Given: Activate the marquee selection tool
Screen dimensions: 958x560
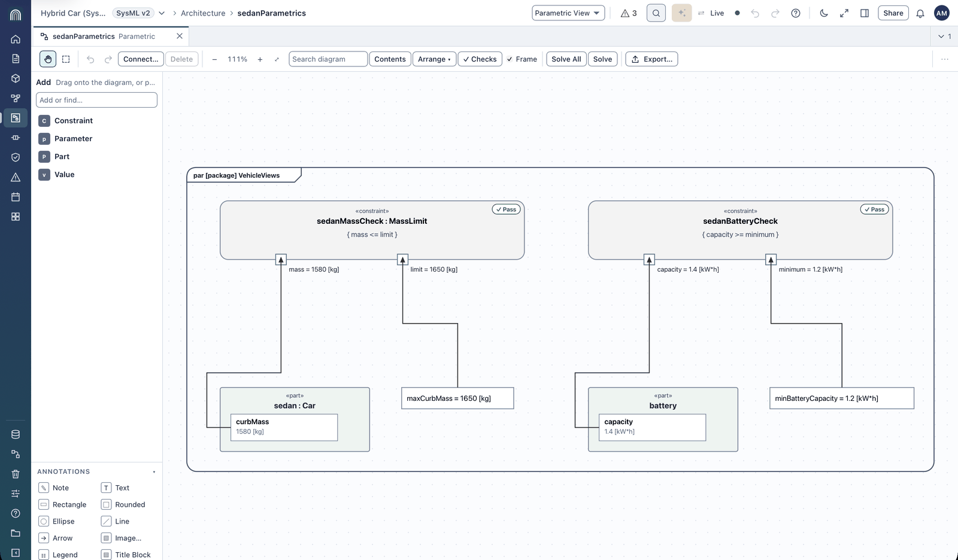Looking at the screenshot, I should (x=66, y=59).
